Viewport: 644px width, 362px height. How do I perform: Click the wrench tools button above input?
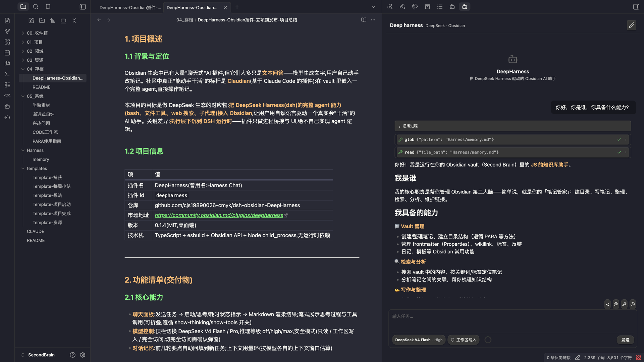(x=624, y=304)
